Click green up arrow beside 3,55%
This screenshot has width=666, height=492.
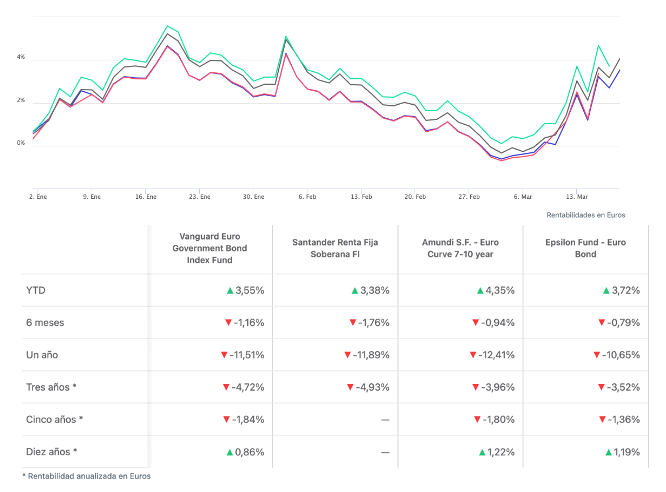pos(230,290)
